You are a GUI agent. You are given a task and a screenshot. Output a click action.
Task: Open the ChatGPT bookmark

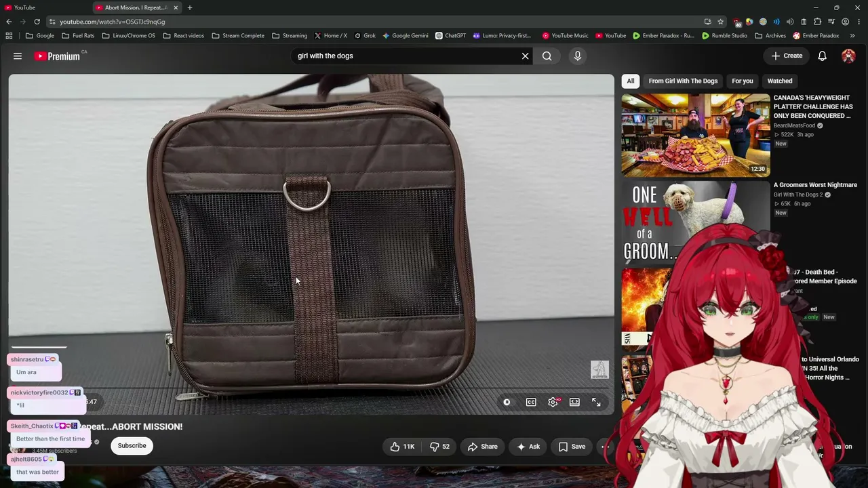[451, 36]
